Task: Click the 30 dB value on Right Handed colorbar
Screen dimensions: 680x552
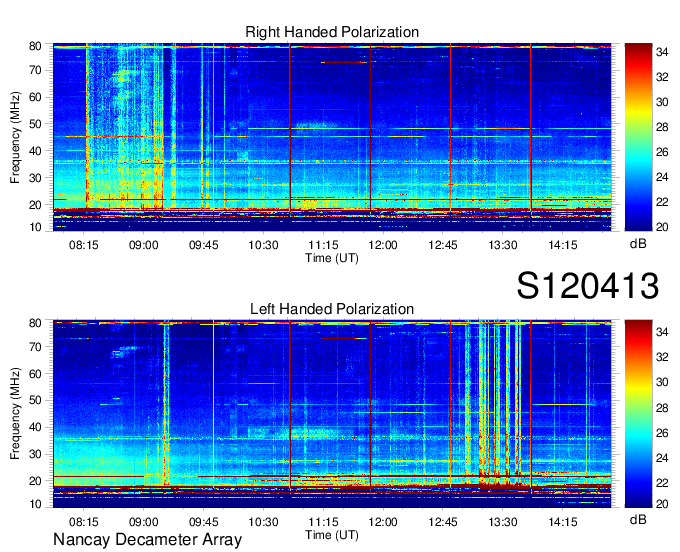Action: (x=662, y=102)
